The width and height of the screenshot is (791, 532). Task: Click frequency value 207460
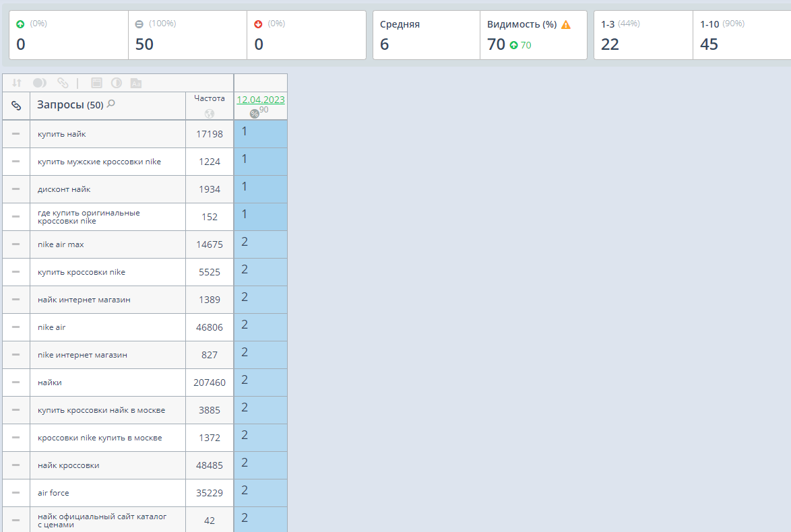[210, 383]
